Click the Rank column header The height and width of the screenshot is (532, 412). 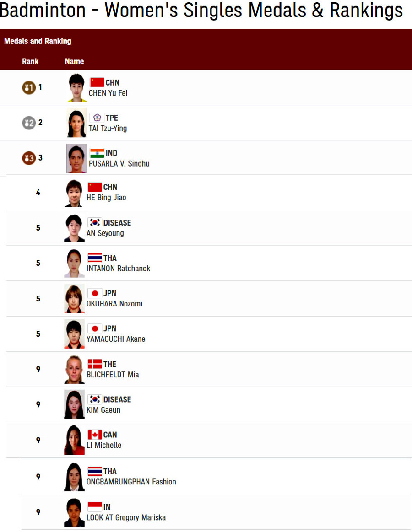point(30,61)
